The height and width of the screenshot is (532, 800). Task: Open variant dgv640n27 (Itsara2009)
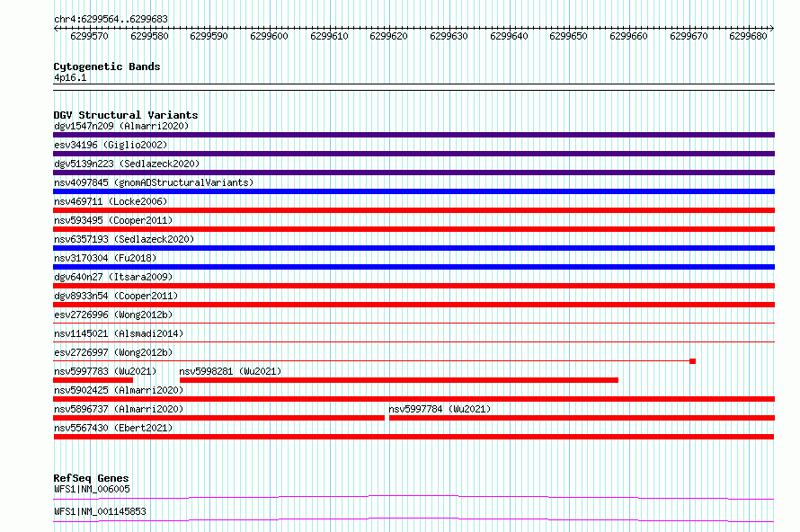click(x=113, y=277)
